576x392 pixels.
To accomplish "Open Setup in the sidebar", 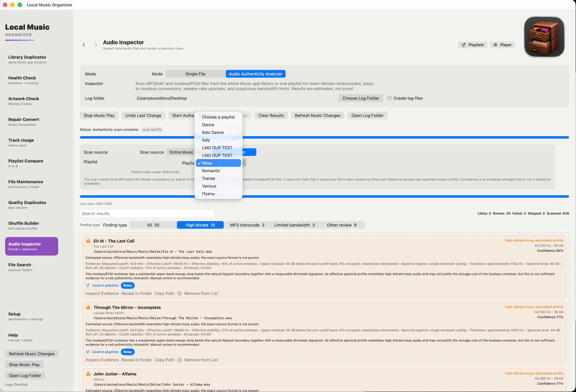I will click(31, 316).
